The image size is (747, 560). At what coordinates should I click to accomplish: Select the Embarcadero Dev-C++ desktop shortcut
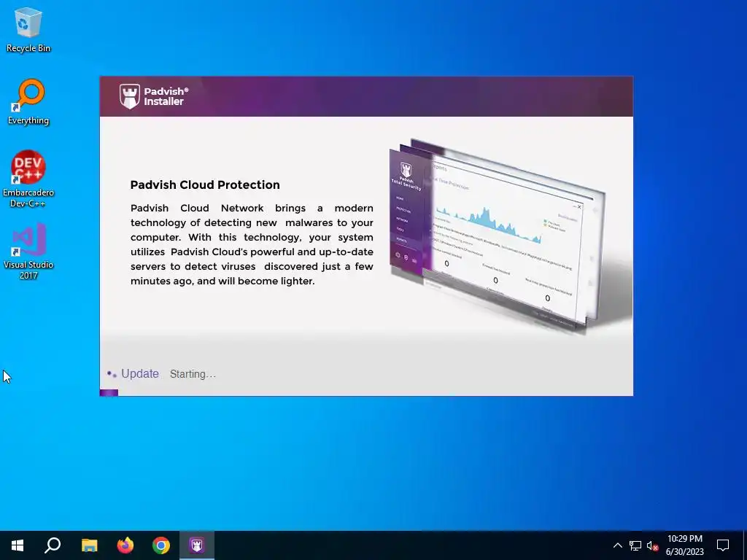(x=28, y=179)
